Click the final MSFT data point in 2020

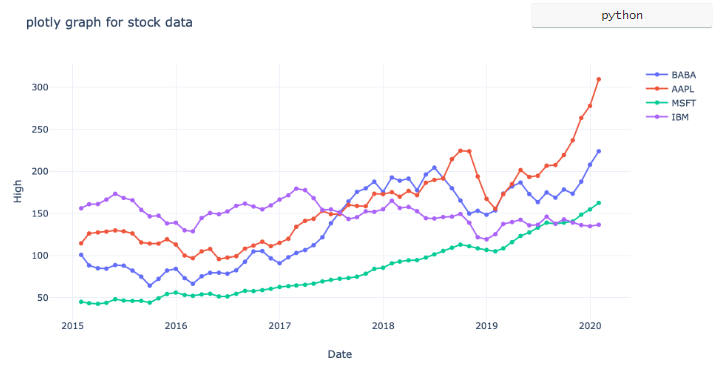coord(599,203)
